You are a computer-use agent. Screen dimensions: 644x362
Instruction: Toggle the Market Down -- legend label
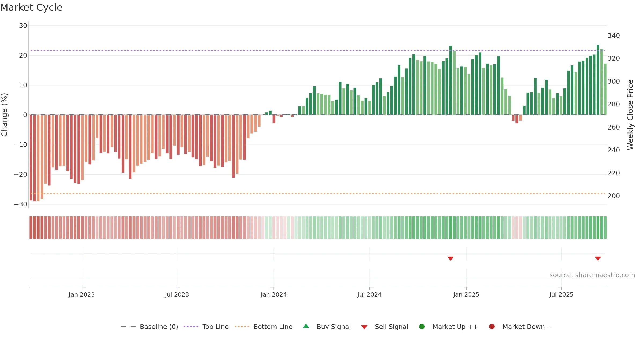click(527, 327)
